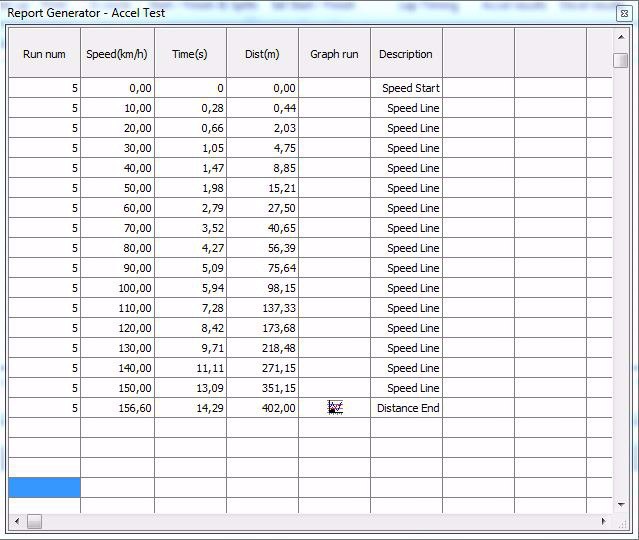The width and height of the screenshot is (639, 540).
Task: Select the 14,29 time cell
Action: pos(190,408)
